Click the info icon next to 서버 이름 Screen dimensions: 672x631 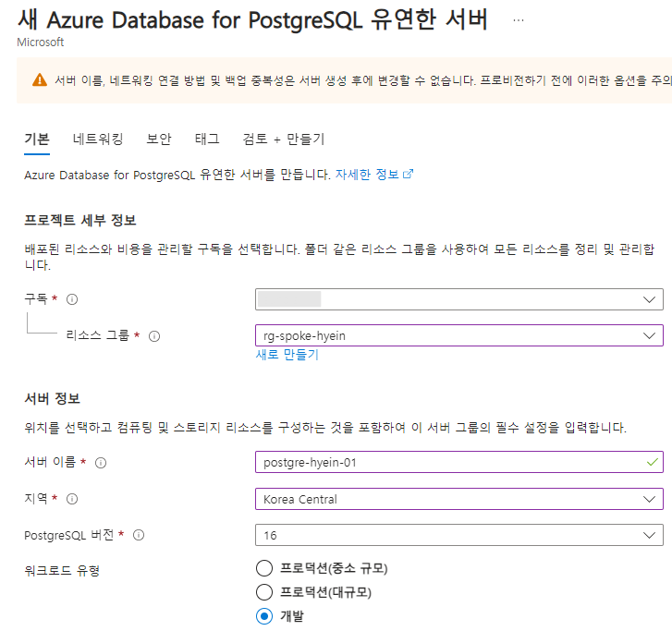pos(101,463)
